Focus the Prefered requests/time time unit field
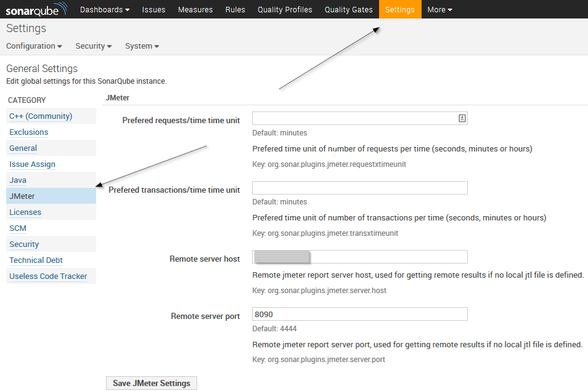Image resolution: width=588 pixels, height=391 pixels. [359, 118]
